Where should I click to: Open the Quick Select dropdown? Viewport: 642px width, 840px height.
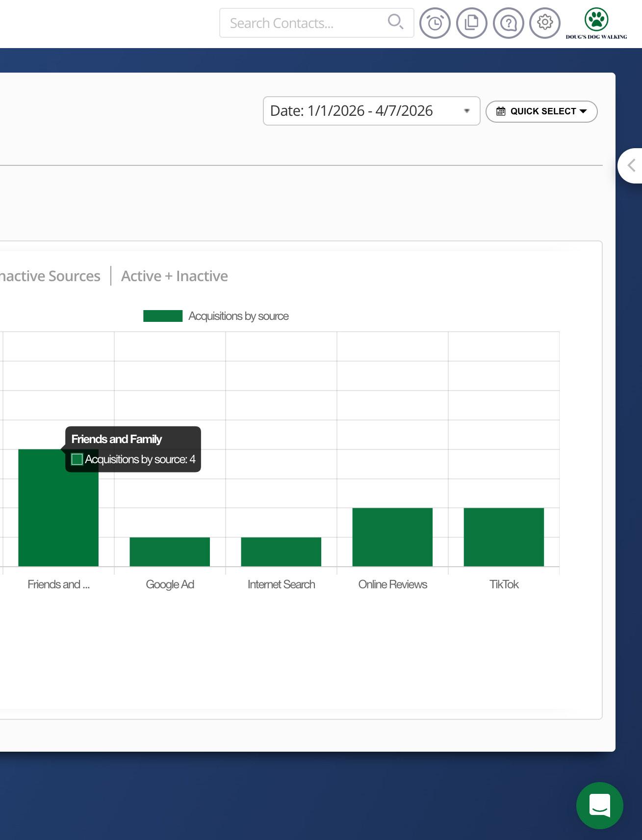541,111
